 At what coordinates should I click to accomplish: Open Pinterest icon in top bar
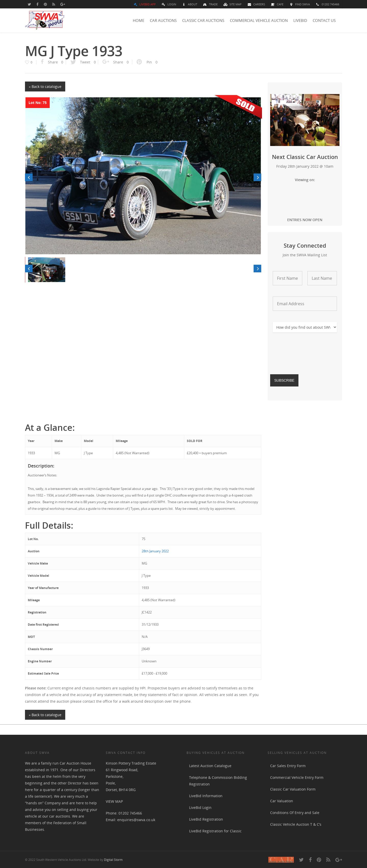pos(45,4)
